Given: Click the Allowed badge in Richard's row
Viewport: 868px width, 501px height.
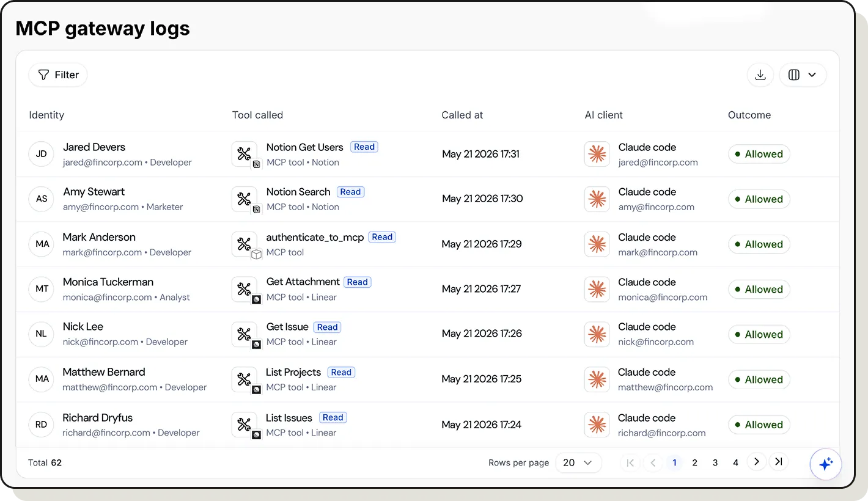Looking at the screenshot, I should coord(759,424).
